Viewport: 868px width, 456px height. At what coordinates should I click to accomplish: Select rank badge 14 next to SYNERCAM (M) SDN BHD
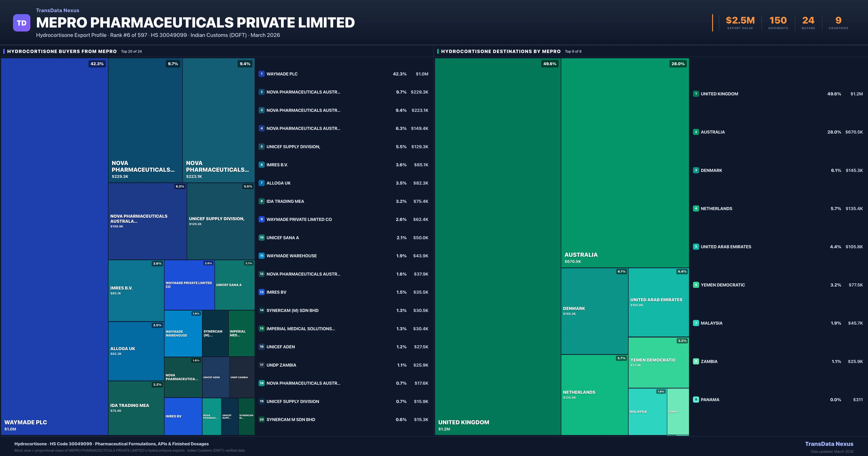pos(261,310)
